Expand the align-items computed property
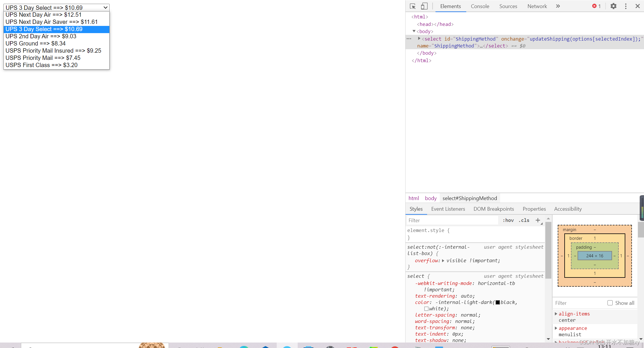 [x=556, y=314]
